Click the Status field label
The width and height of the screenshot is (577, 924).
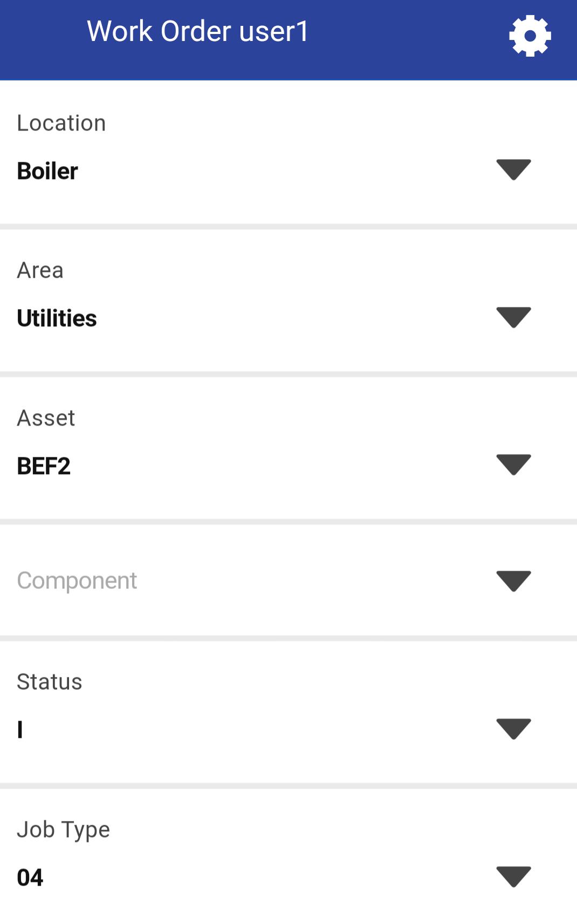(x=50, y=682)
